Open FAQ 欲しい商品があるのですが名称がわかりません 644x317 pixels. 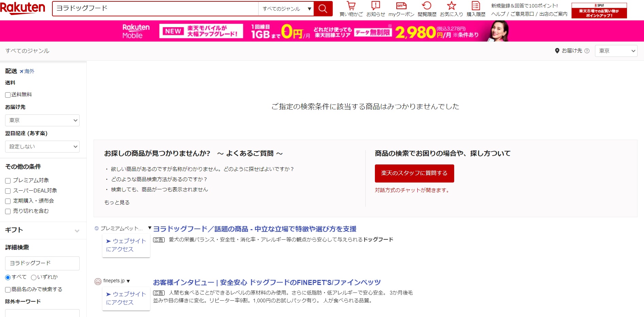pos(202,169)
